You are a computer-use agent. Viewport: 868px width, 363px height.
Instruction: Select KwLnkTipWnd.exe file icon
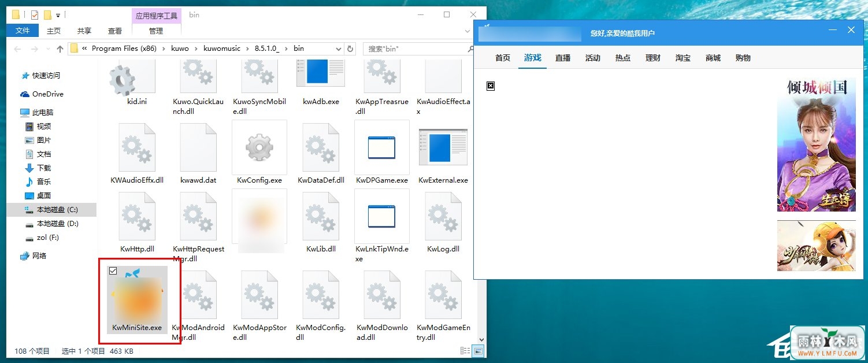[x=382, y=217]
